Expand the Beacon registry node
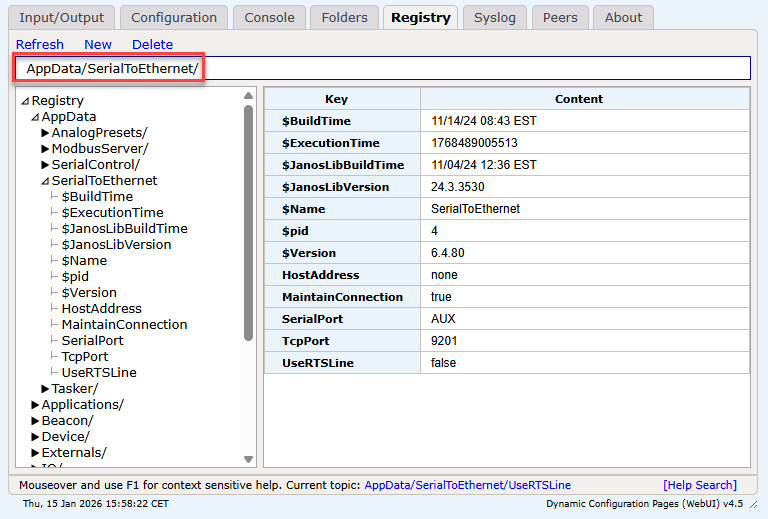 pos(35,421)
